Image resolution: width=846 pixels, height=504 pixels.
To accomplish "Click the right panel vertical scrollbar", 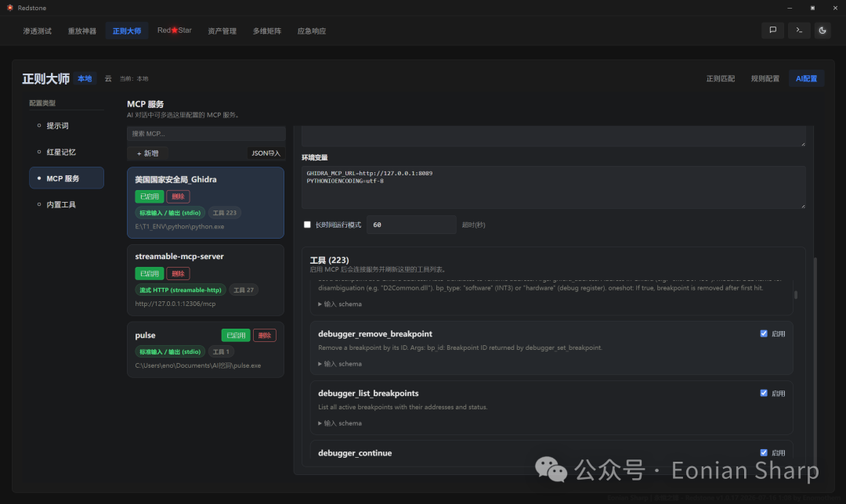I will (815, 361).
